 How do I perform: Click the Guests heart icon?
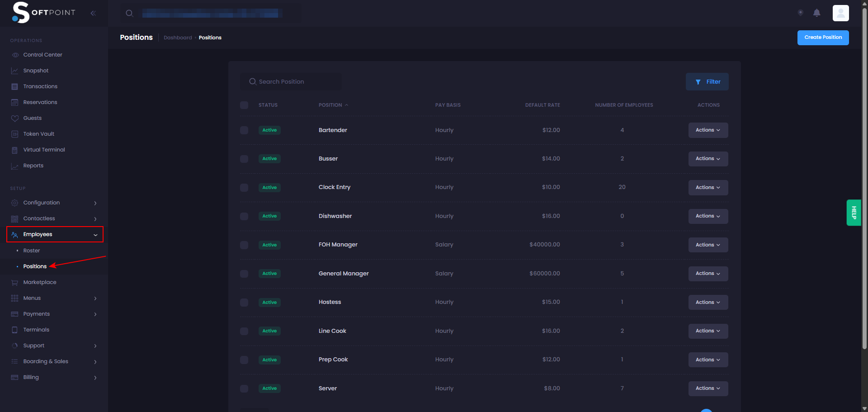(14, 118)
